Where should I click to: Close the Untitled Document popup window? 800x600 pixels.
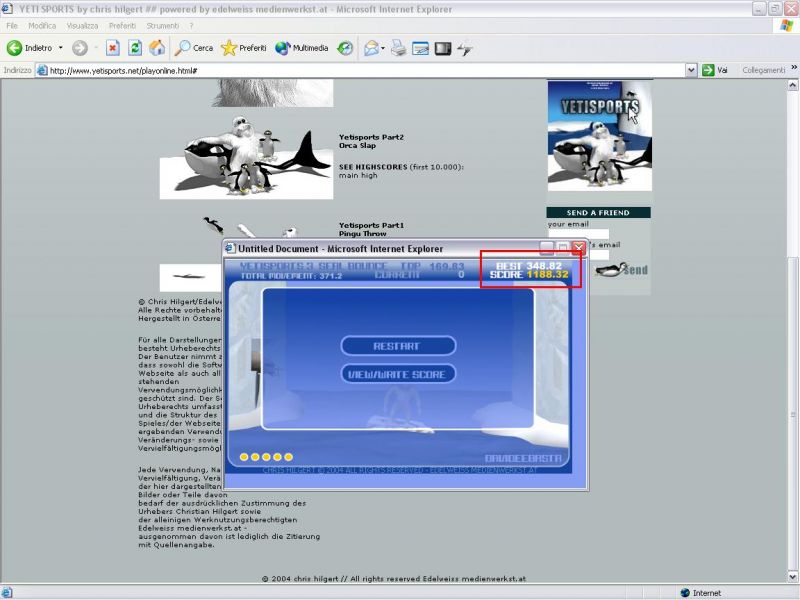click(579, 248)
